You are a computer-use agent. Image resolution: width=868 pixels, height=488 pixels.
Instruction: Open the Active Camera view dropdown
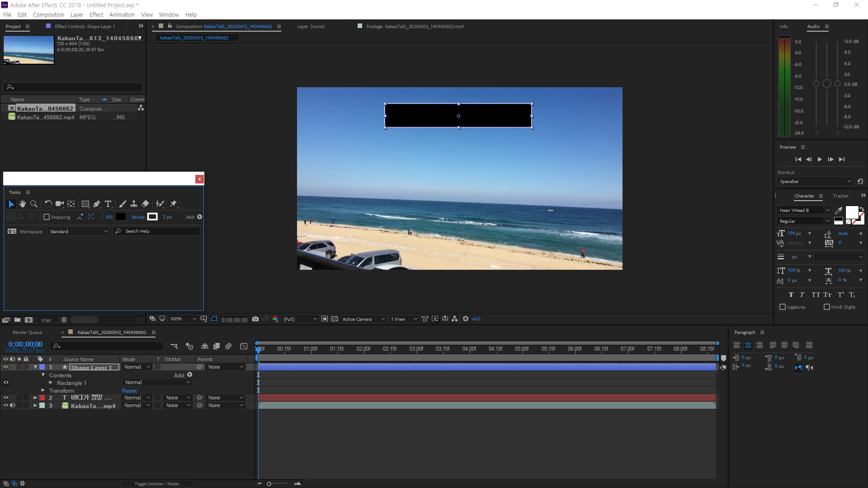coord(363,319)
